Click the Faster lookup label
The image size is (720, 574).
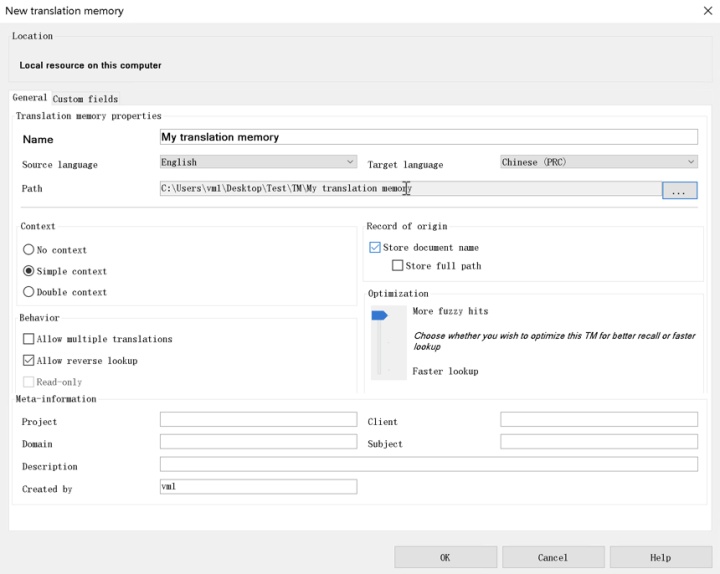click(445, 371)
